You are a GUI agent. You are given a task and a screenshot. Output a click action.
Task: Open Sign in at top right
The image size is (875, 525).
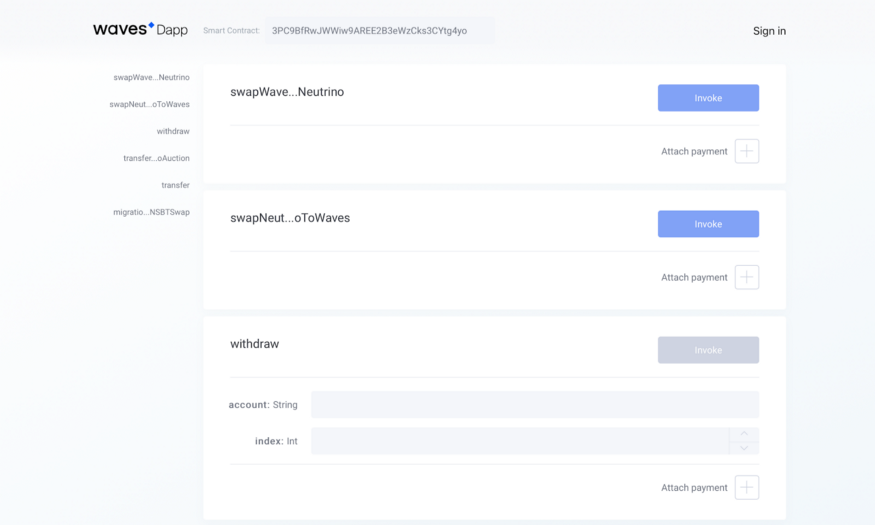769,31
